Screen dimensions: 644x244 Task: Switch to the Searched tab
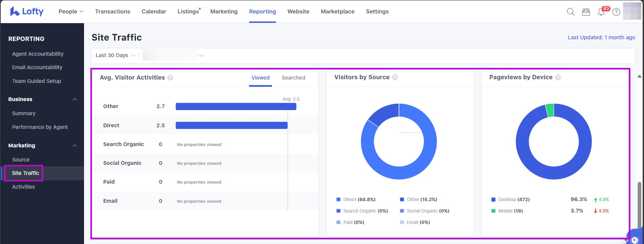[293, 78]
